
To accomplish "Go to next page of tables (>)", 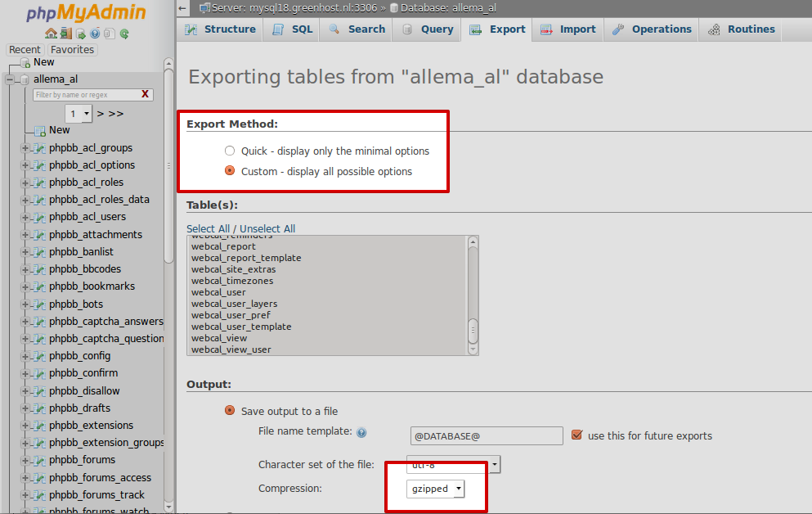I will click(x=101, y=114).
